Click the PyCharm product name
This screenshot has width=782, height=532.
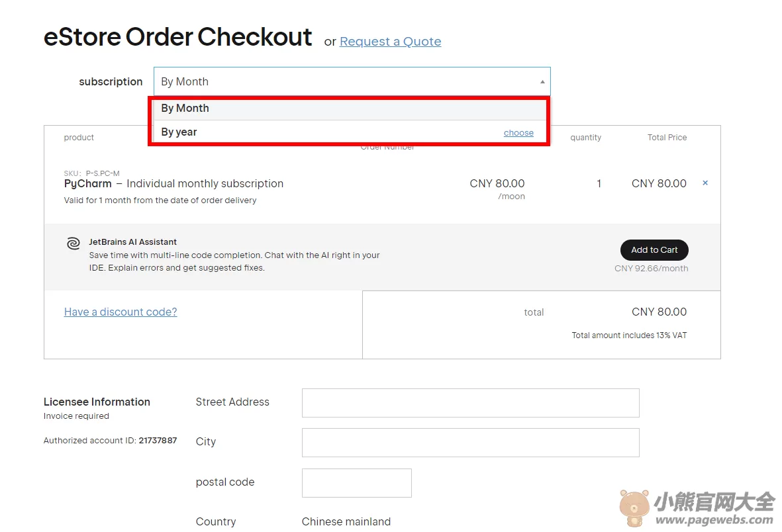pyautogui.click(x=88, y=184)
